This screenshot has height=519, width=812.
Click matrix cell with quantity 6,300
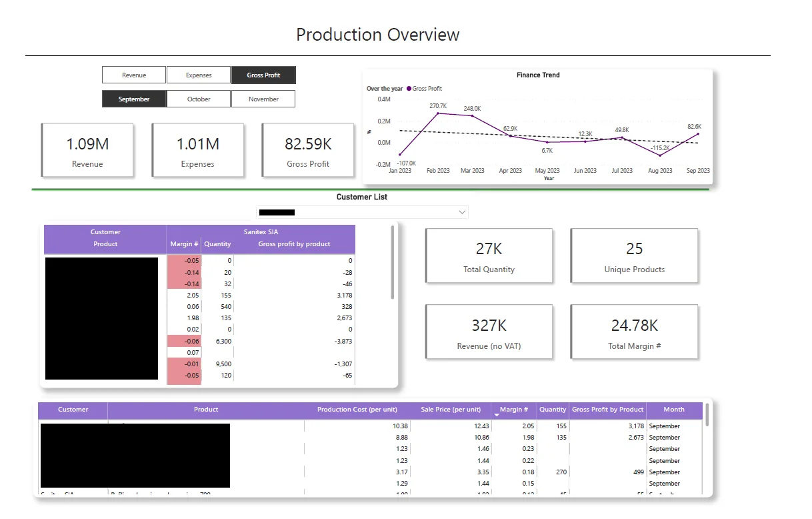(x=223, y=341)
